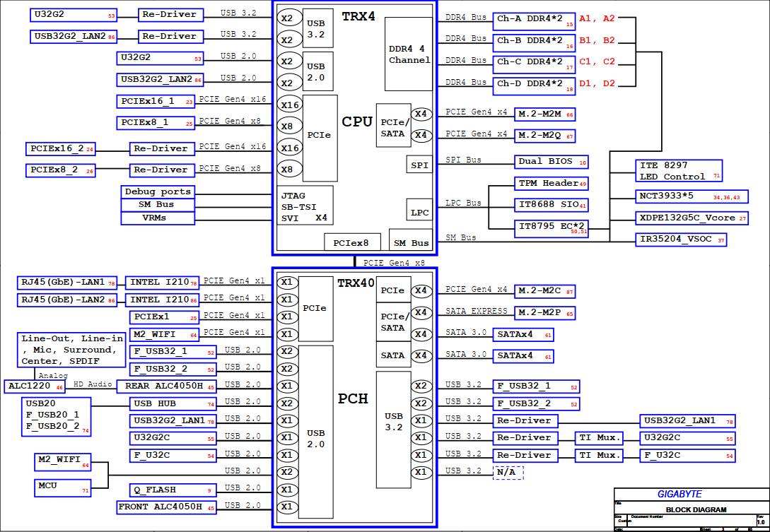
Task: Select the IT8688 SIO block
Action: (x=551, y=205)
